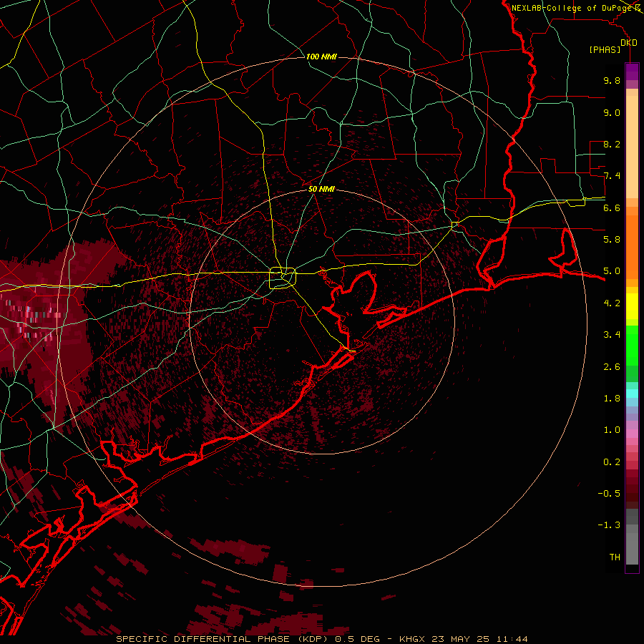Click the 1.0 value on the color scale
This screenshot has height=644, width=644.
coord(612,430)
